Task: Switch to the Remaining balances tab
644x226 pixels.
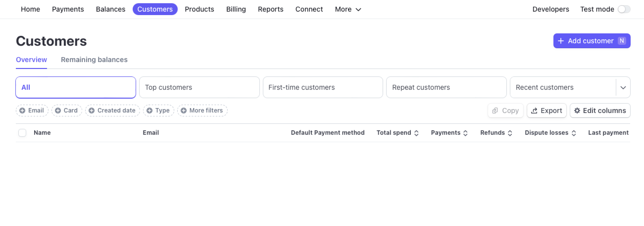Action: [94, 60]
